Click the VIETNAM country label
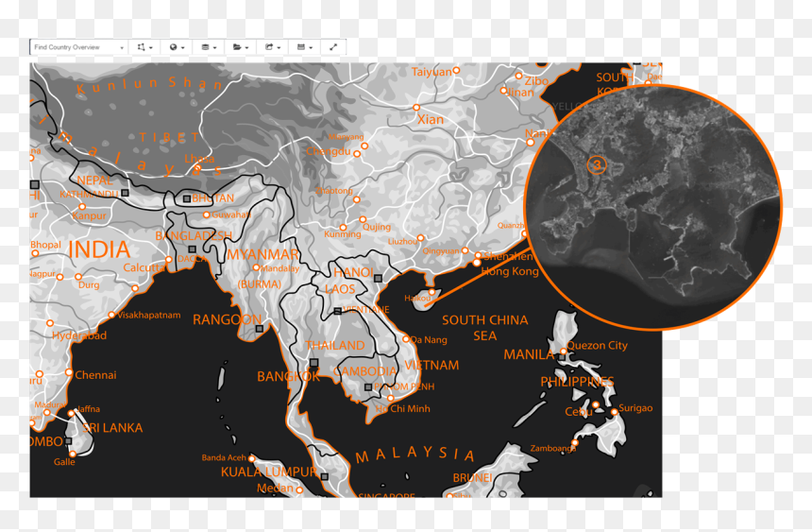The height and width of the screenshot is (532, 812). 431,365
